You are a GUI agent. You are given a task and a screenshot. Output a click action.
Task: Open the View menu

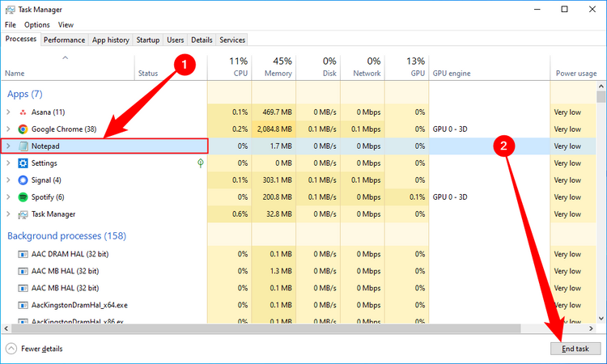pyautogui.click(x=66, y=25)
